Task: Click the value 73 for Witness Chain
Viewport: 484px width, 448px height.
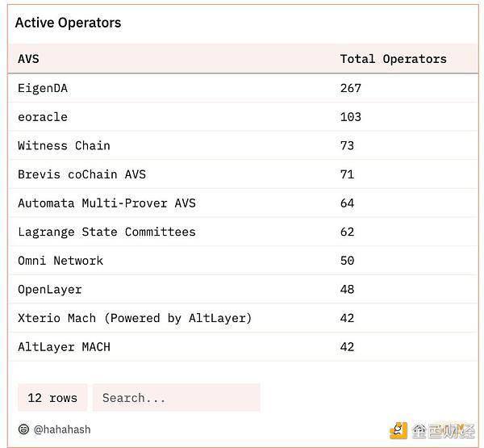Action: (347, 146)
